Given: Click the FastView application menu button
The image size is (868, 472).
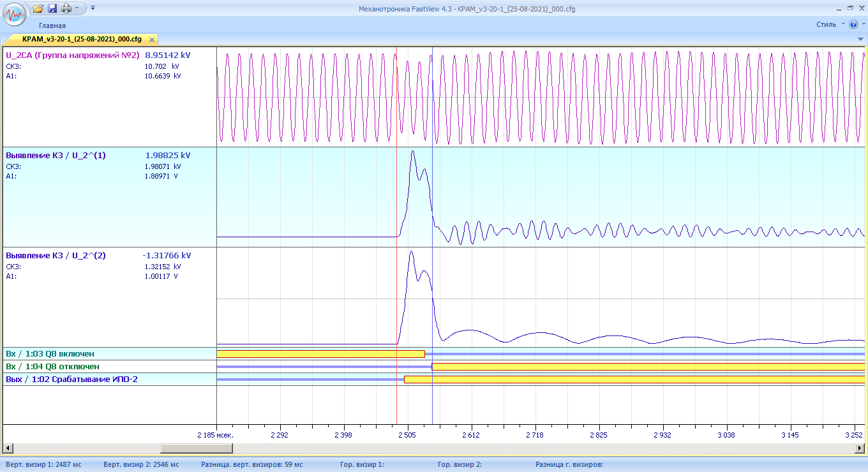Looking at the screenshot, I should click(x=14, y=13).
